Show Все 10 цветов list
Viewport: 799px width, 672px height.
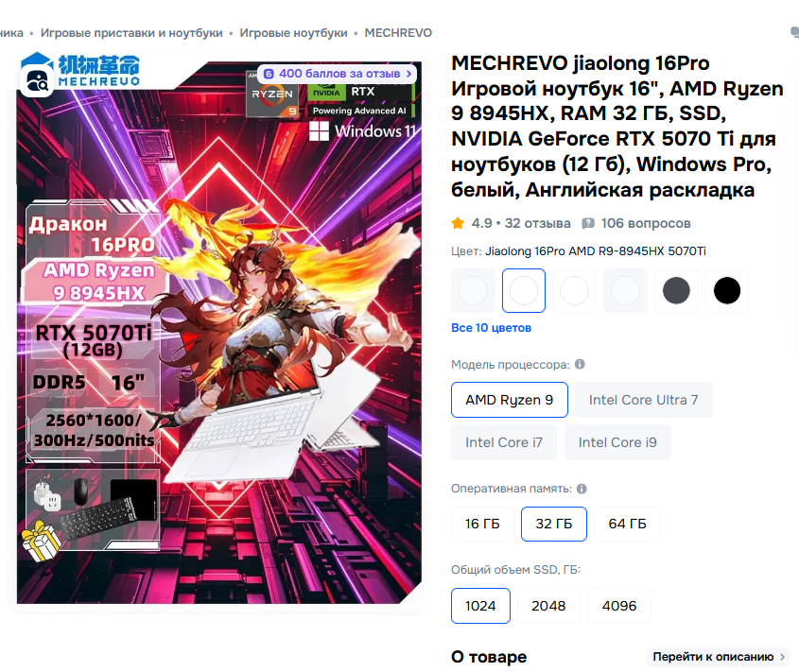coord(492,328)
